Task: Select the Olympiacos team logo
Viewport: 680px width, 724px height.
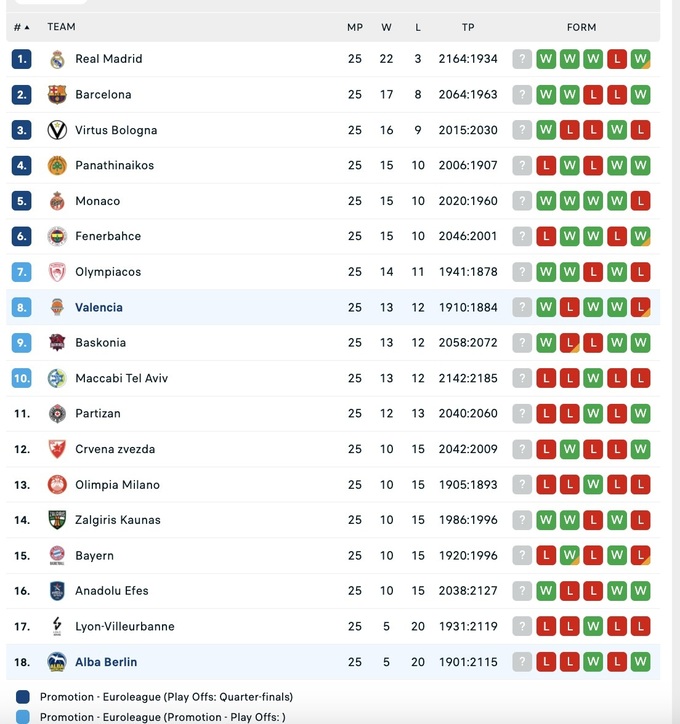Action: [57, 272]
